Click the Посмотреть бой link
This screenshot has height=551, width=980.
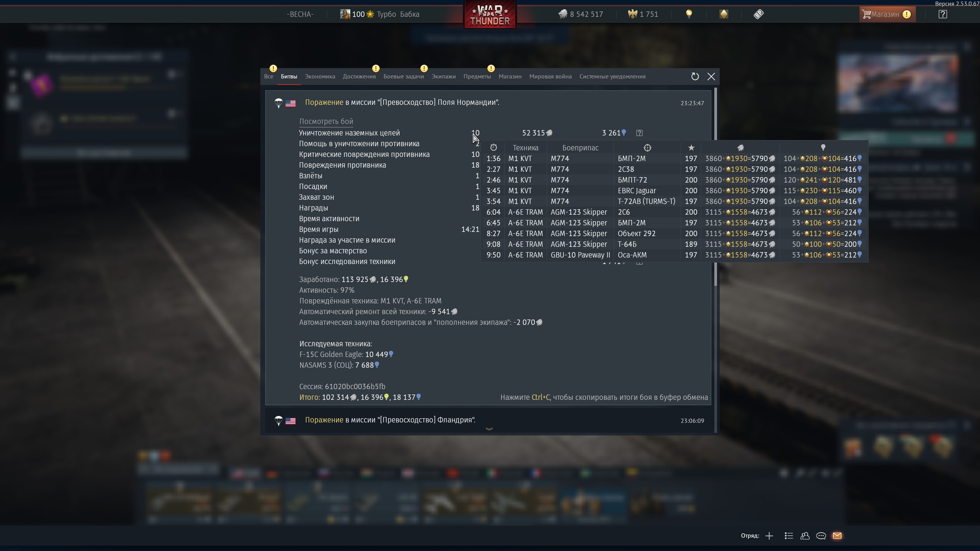pos(326,121)
